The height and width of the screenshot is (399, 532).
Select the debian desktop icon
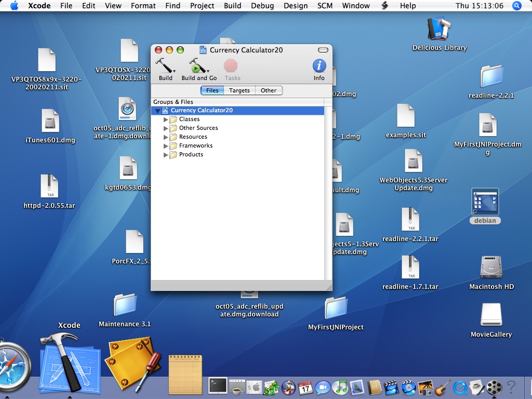[485, 202]
